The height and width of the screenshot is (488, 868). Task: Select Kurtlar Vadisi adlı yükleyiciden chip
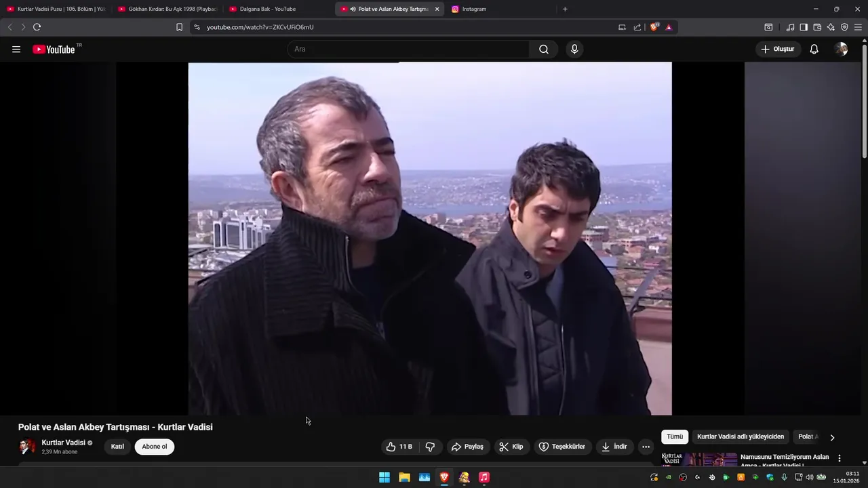click(741, 437)
